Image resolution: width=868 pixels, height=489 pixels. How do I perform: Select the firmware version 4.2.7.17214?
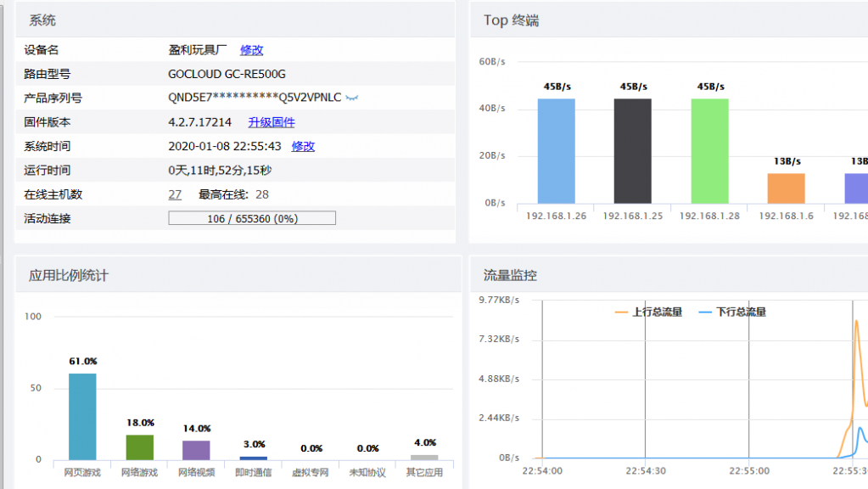(200, 122)
